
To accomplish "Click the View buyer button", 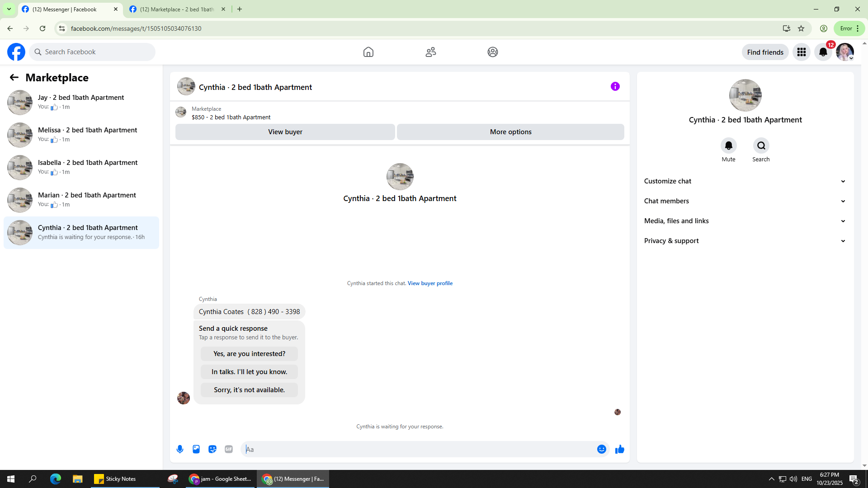I will coord(285,132).
